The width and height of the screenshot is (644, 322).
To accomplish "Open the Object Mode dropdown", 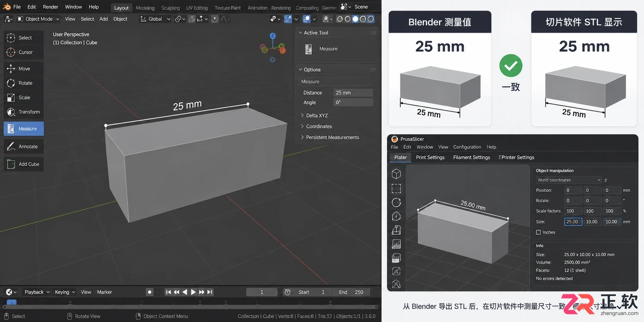I will [38, 19].
